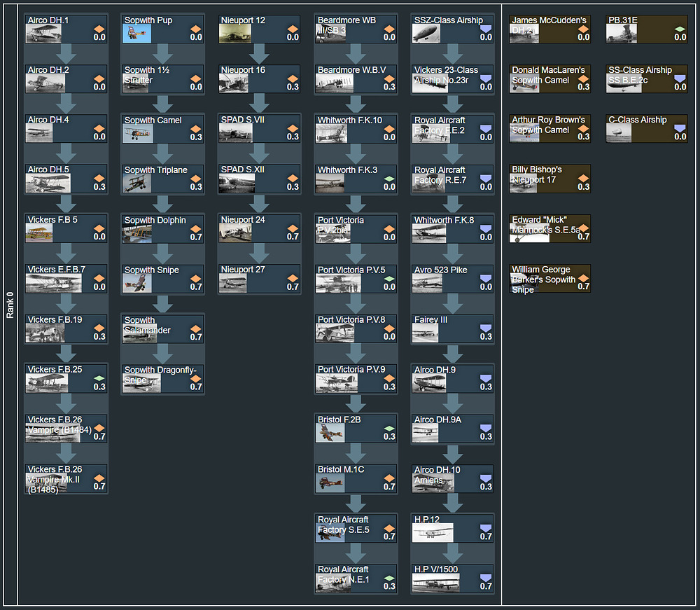
Task: Select the Port Victoria P.V.9 card
Action: click(356, 378)
